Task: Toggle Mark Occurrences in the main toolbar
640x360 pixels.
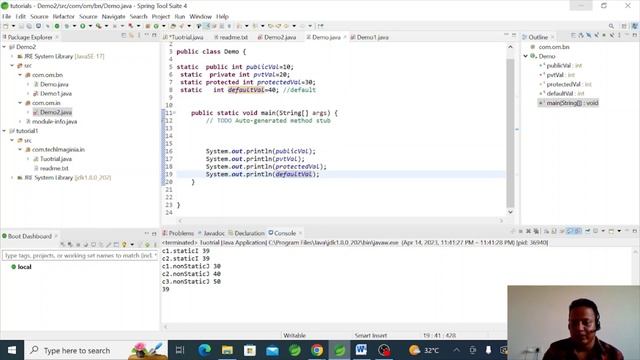Action: coord(206,26)
